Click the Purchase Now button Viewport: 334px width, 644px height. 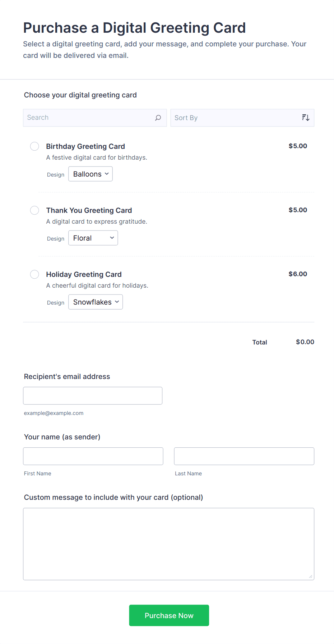click(x=169, y=615)
